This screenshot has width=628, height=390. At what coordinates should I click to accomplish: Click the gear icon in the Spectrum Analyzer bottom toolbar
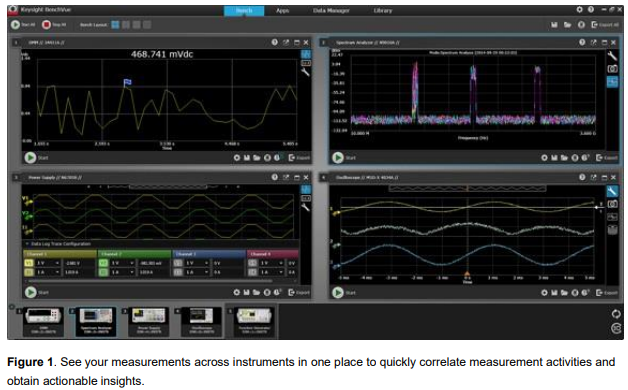coord(544,158)
